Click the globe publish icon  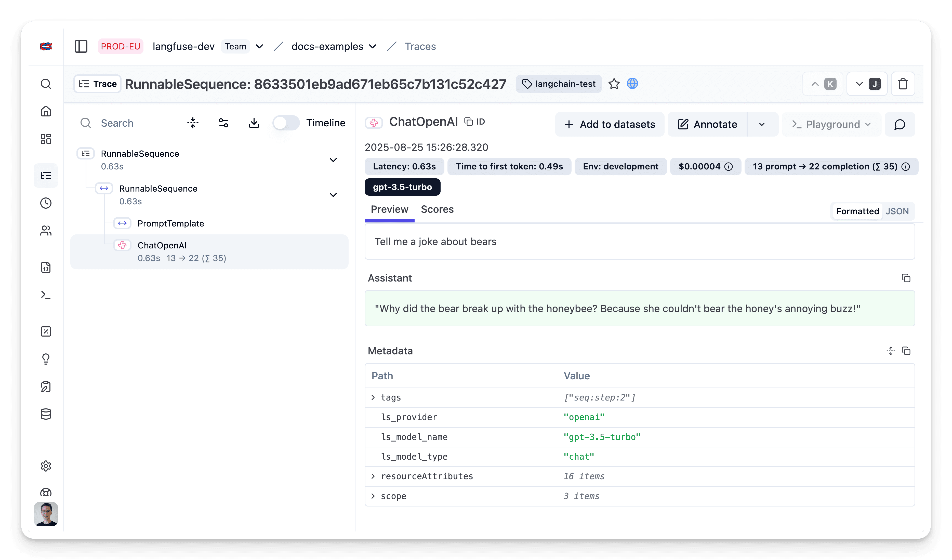pos(632,84)
